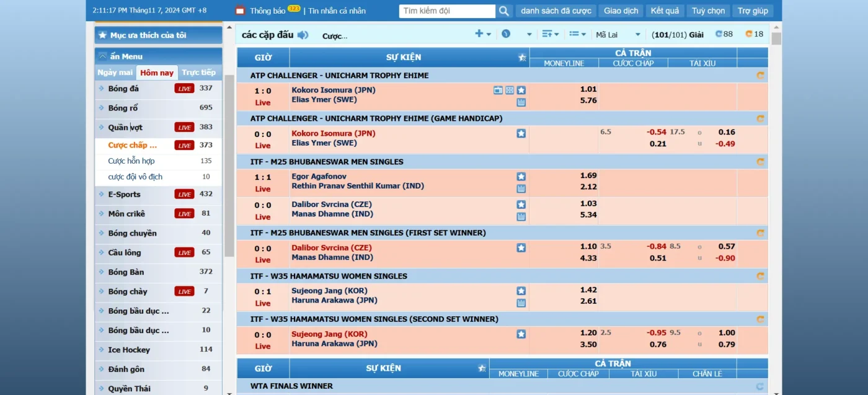Click the orange refresh icon showing 18

tap(749, 34)
